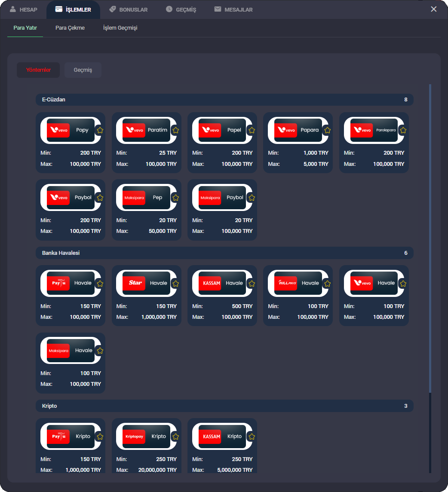Open the BONUSLAR tab
This screenshot has width=448, height=492.
coord(128,9)
